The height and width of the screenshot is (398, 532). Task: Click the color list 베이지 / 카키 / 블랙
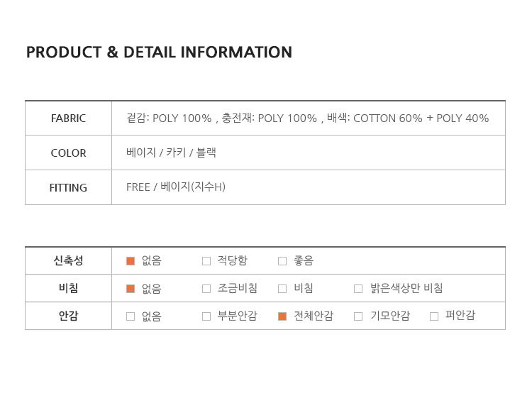click(171, 153)
